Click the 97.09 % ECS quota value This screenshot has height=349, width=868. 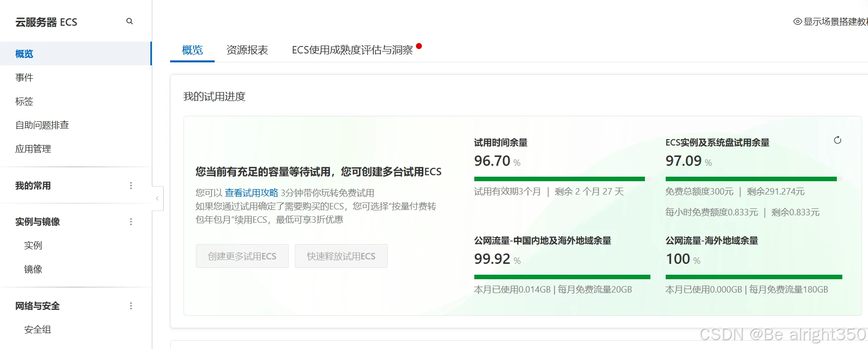[x=688, y=161]
